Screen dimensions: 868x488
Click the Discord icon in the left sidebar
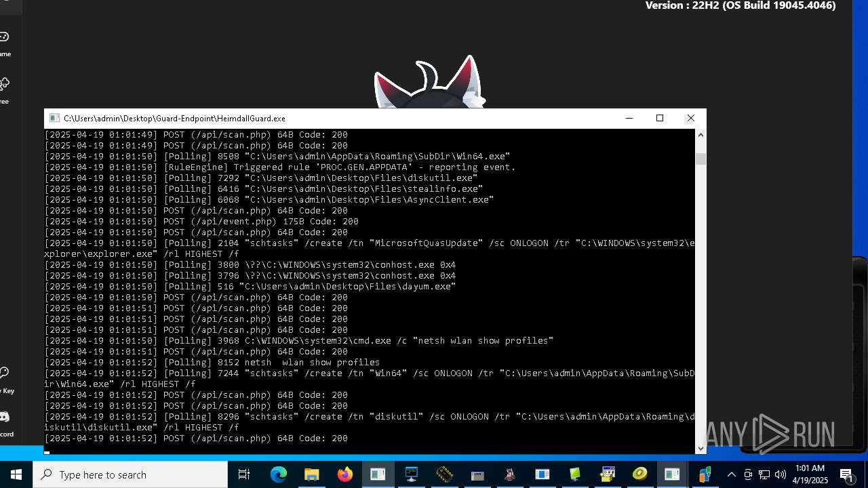[3, 416]
